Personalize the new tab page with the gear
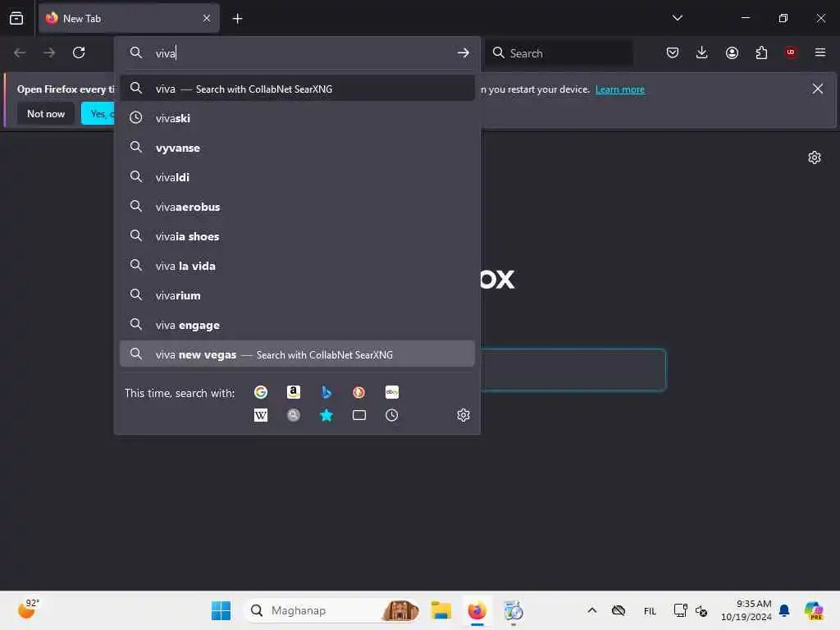 click(x=815, y=157)
